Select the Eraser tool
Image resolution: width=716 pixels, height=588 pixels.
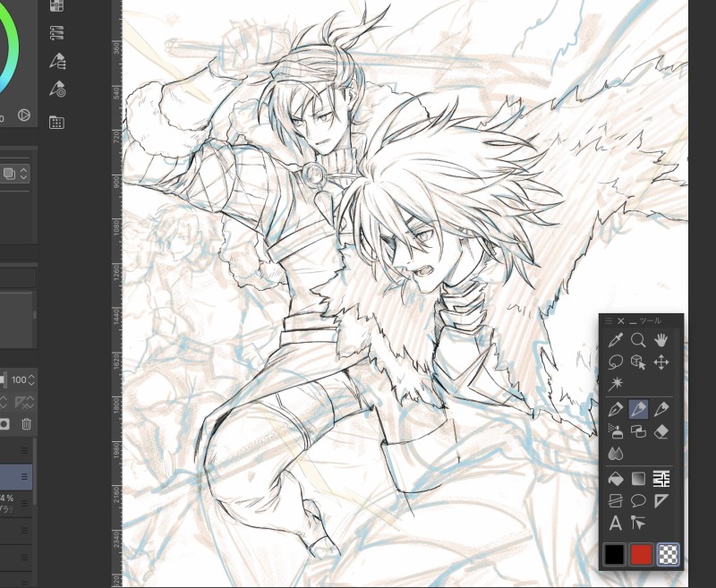[x=661, y=431]
